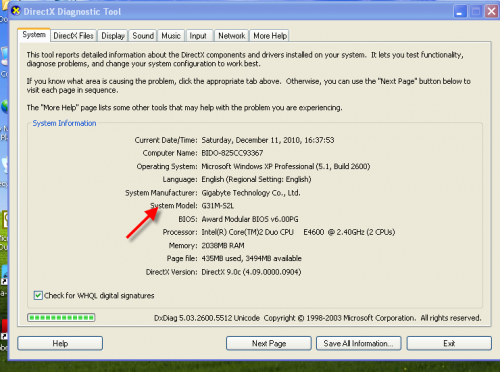This screenshot has height=372, width=500.
Task: Minimize the DirectX Diagnostic Tool window
Action: [x=460, y=12]
